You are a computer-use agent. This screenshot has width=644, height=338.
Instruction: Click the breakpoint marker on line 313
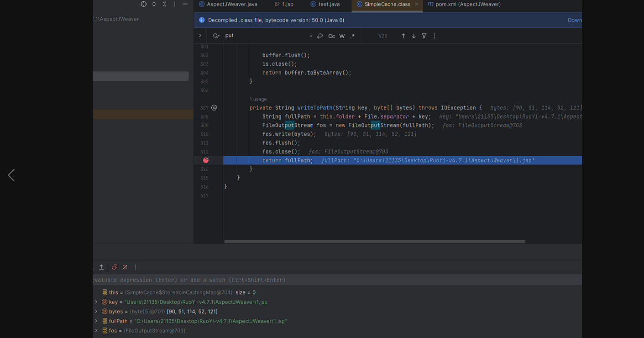(206, 160)
